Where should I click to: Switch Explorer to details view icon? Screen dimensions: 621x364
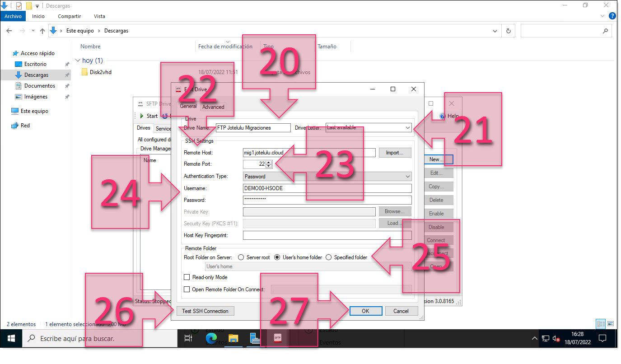pos(601,324)
